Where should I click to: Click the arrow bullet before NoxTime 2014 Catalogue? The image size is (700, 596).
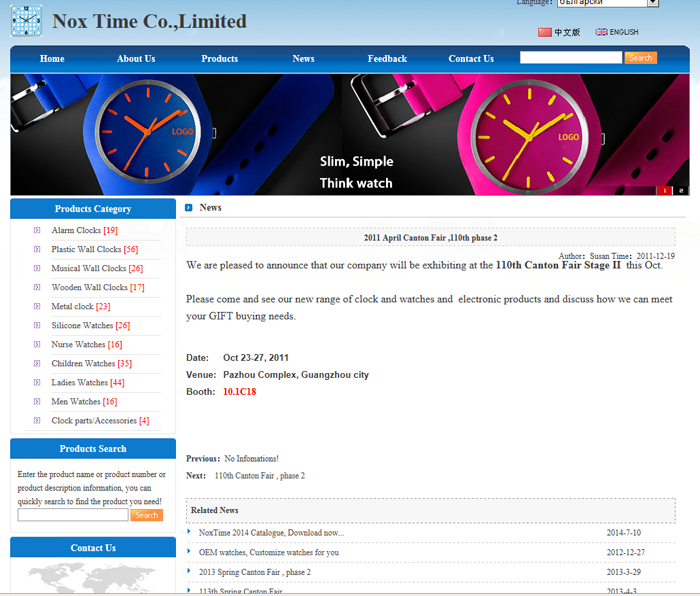189,531
